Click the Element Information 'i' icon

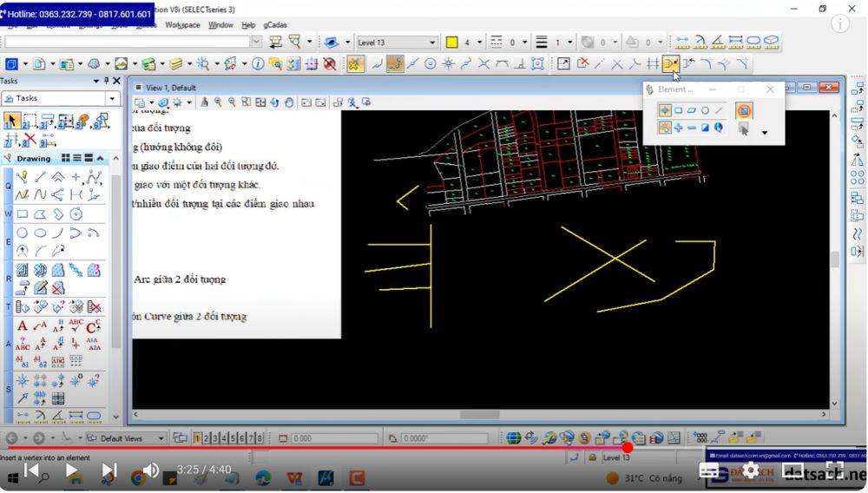[x=258, y=63]
